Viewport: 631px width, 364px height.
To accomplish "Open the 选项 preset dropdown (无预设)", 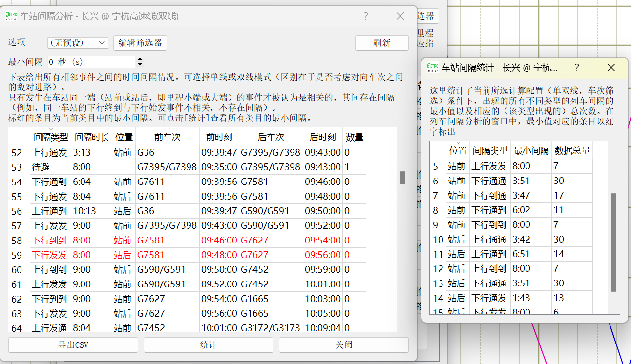I will coord(78,43).
